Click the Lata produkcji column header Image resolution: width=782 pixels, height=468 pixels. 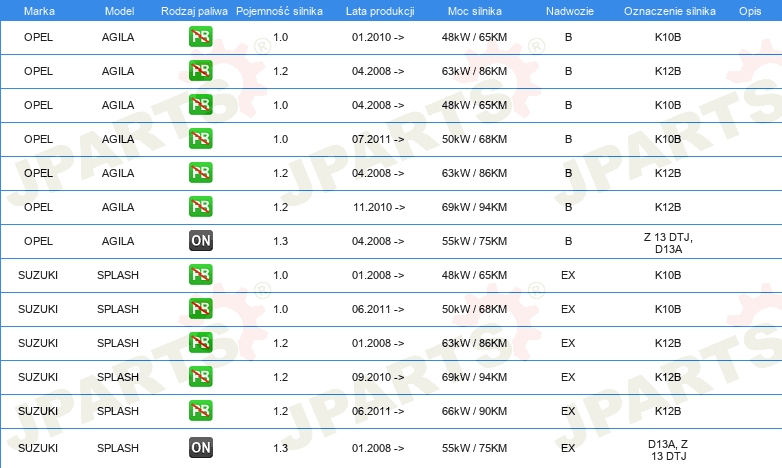(x=380, y=11)
